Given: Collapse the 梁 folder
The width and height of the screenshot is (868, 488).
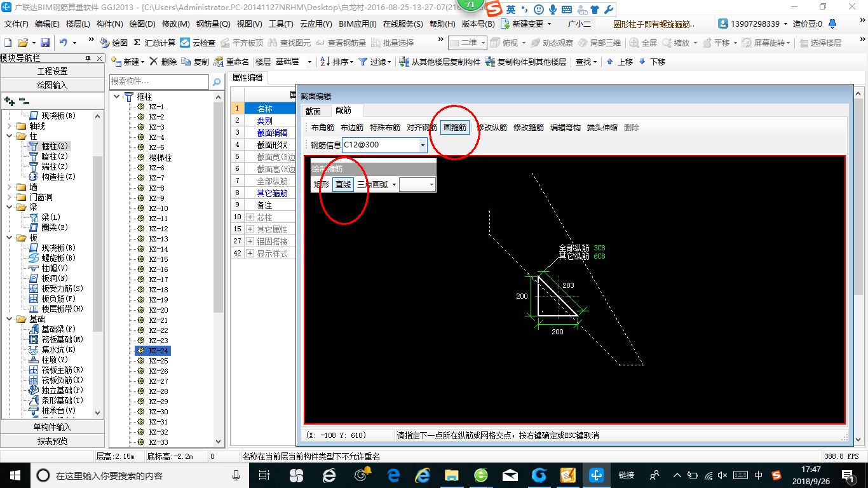Looking at the screenshot, I should click(x=9, y=207).
